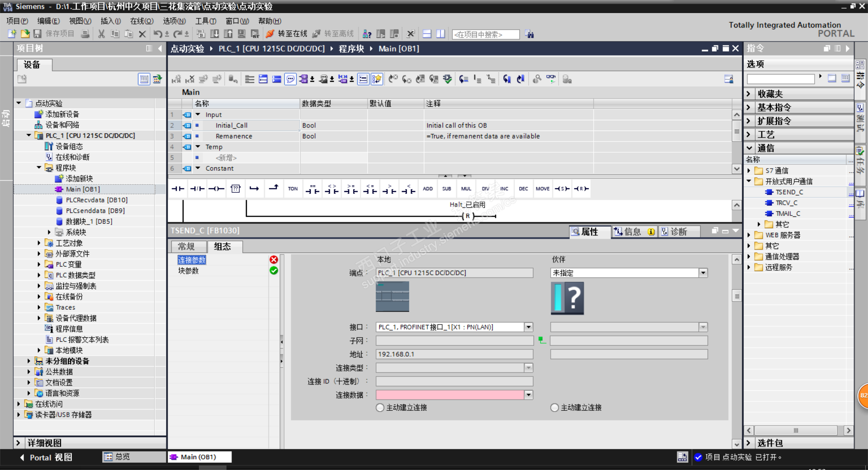
Task: Undo the last action
Action: [158, 34]
